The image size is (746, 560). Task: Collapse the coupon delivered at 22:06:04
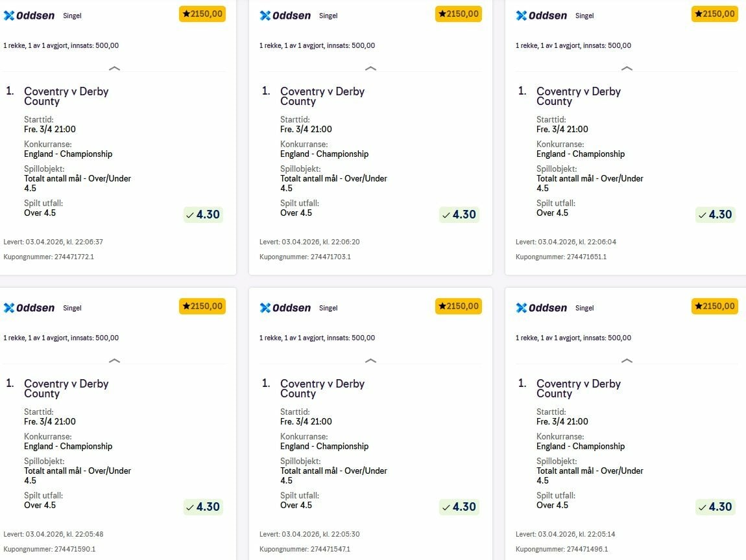627,68
